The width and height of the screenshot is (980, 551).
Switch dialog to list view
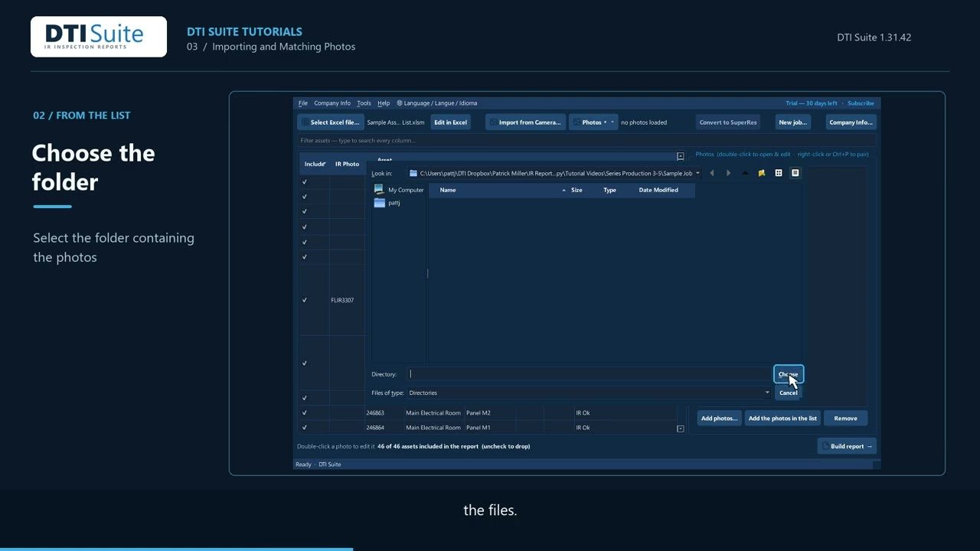779,173
